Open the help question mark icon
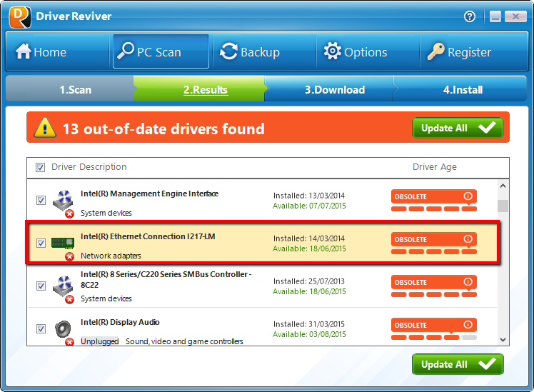Image resolution: width=534 pixels, height=392 pixels. pyautogui.click(x=470, y=16)
